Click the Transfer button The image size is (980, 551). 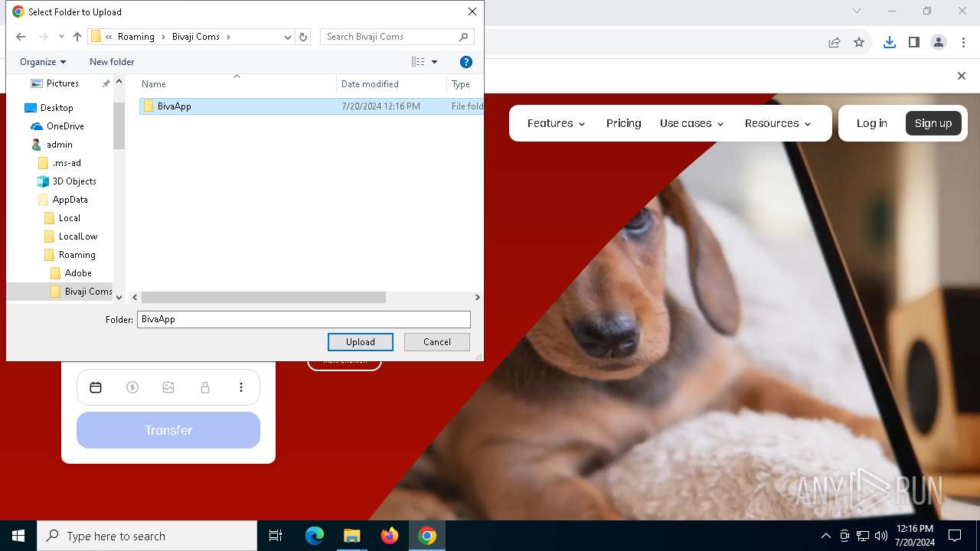pos(168,430)
